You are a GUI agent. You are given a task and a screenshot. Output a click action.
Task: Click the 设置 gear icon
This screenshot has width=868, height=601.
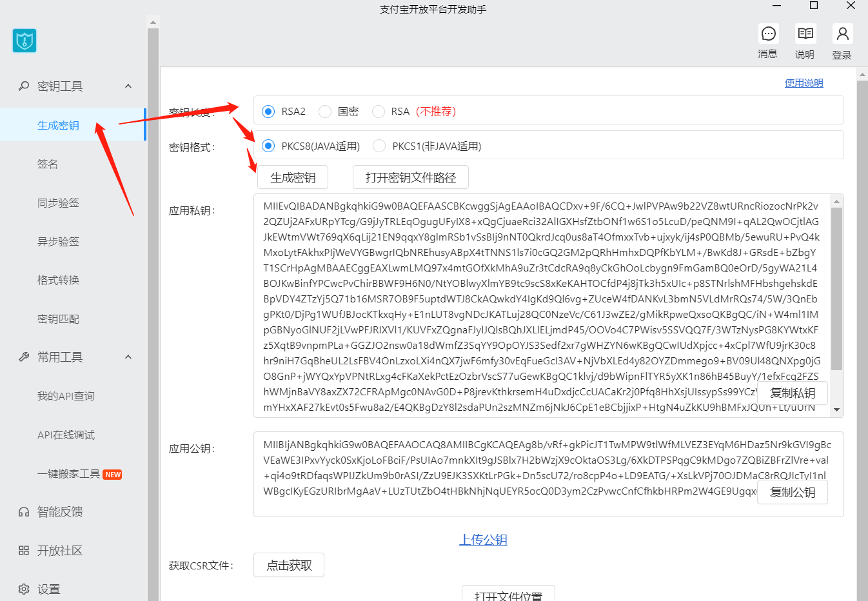click(x=24, y=589)
